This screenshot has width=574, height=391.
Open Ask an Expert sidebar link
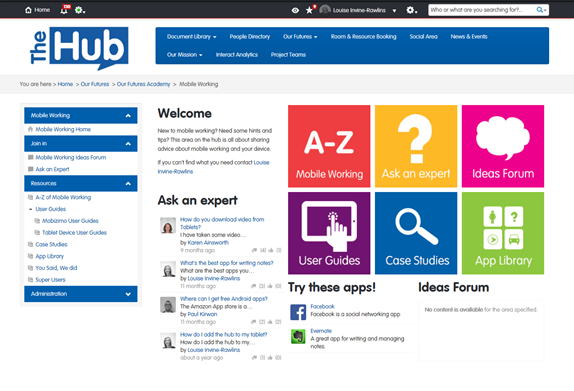(x=52, y=170)
